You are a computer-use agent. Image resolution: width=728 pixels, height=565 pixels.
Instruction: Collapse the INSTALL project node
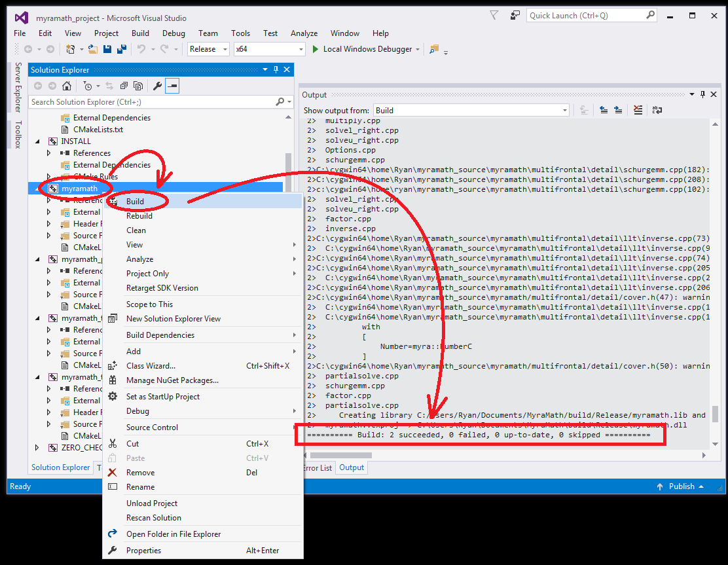(37, 141)
